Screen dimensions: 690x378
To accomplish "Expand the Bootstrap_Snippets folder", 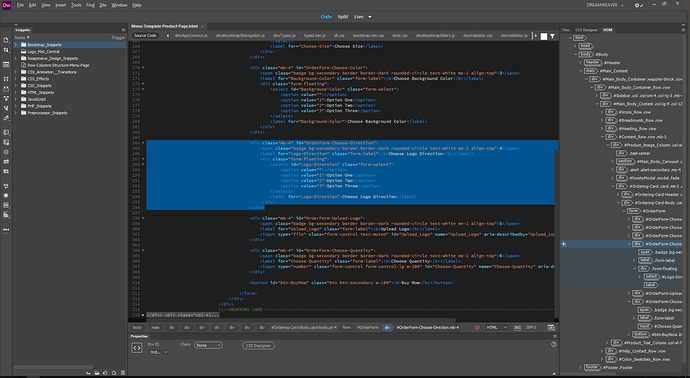I will [x=16, y=45].
